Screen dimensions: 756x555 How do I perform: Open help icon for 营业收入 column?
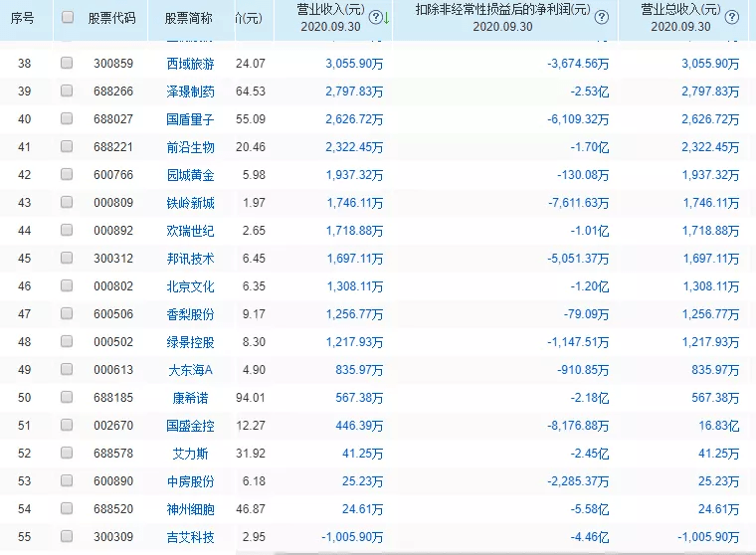pyautogui.click(x=375, y=18)
